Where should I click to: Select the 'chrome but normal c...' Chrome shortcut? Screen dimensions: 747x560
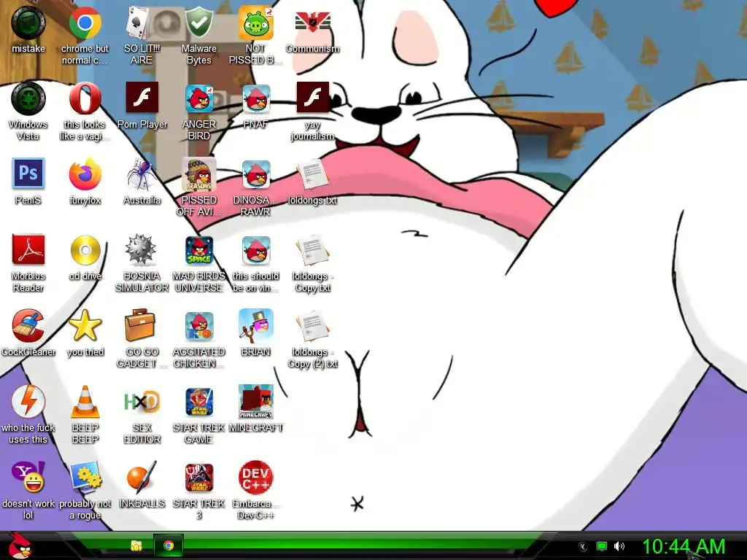[85, 23]
